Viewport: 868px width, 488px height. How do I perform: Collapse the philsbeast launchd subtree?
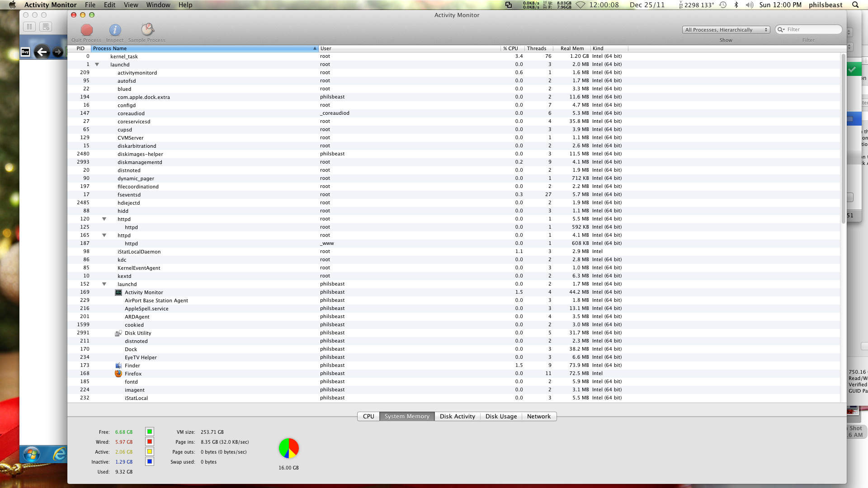pyautogui.click(x=104, y=284)
